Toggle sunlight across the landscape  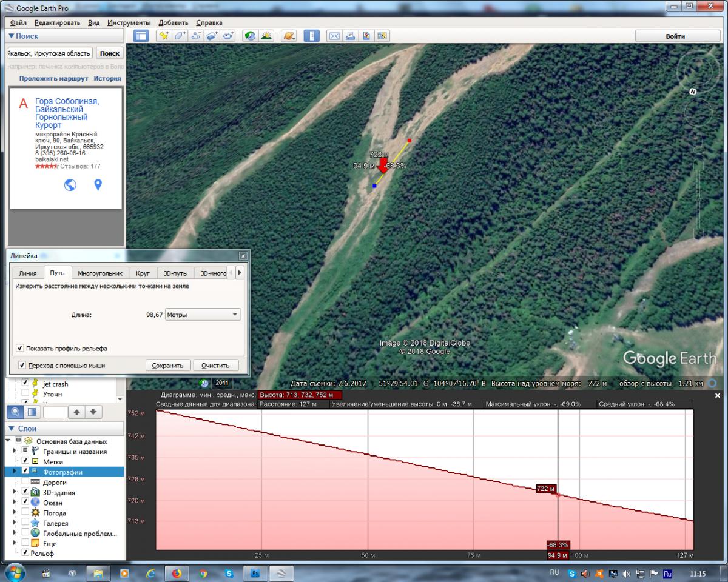click(266, 36)
